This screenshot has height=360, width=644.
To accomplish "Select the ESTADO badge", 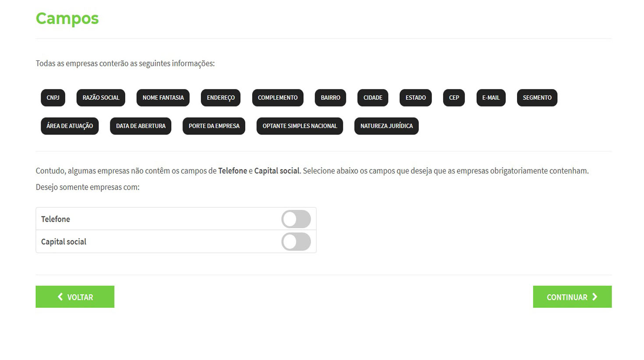I will (415, 98).
